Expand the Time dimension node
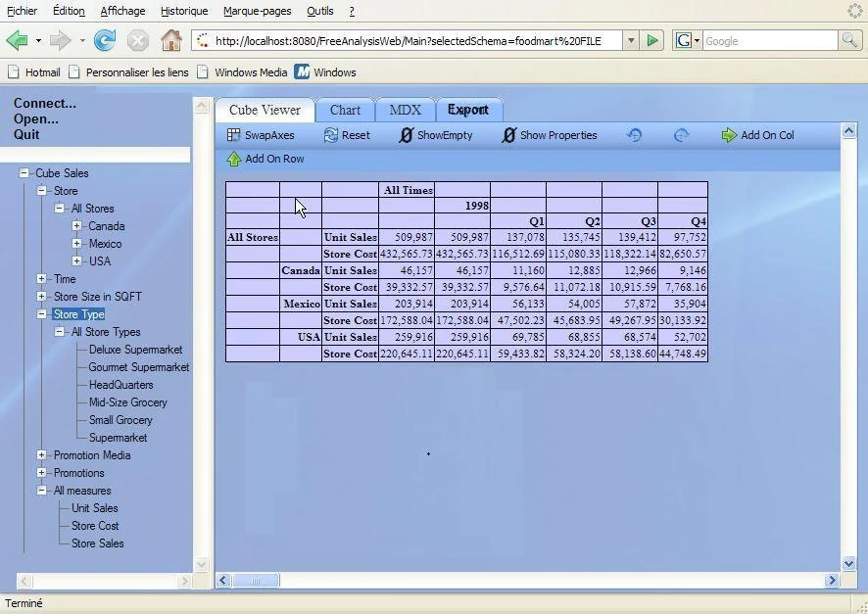This screenshot has width=868, height=614. [41, 279]
